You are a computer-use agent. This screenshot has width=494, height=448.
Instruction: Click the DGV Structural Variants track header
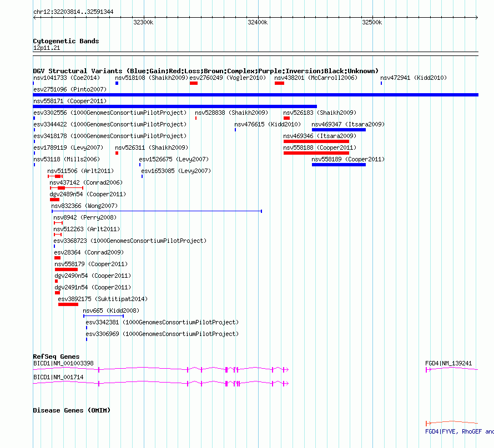pyautogui.click(x=206, y=71)
